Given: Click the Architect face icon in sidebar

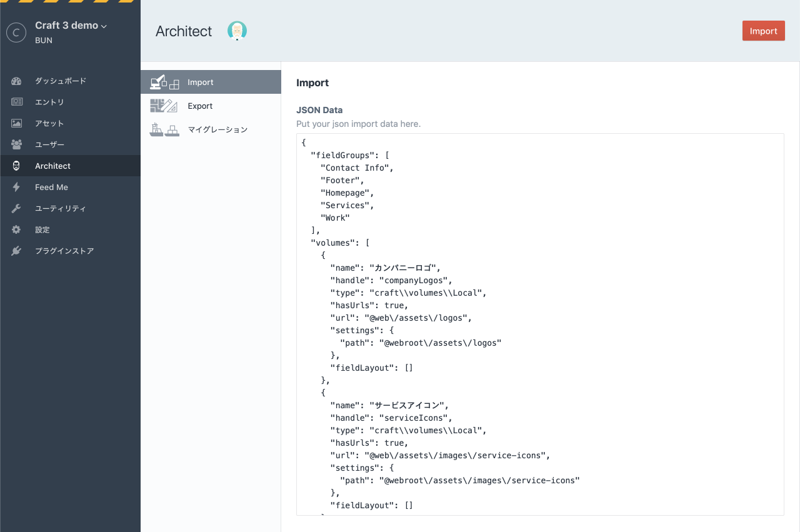Looking at the screenshot, I should tap(16, 166).
